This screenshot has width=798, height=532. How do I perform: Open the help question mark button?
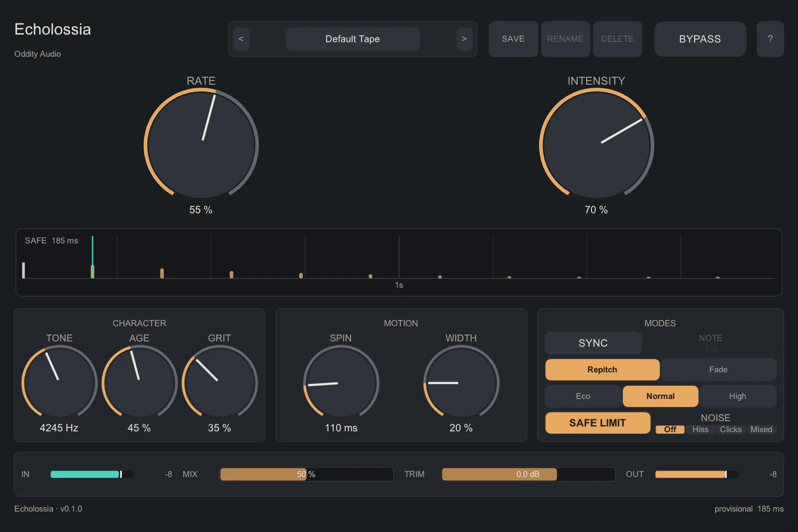tap(770, 39)
